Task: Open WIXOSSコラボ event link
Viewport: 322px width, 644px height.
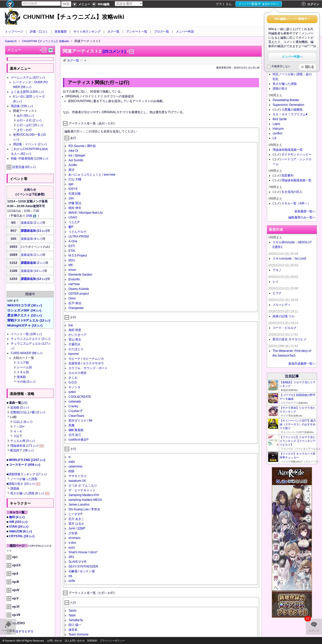Action: coord(25,305)
